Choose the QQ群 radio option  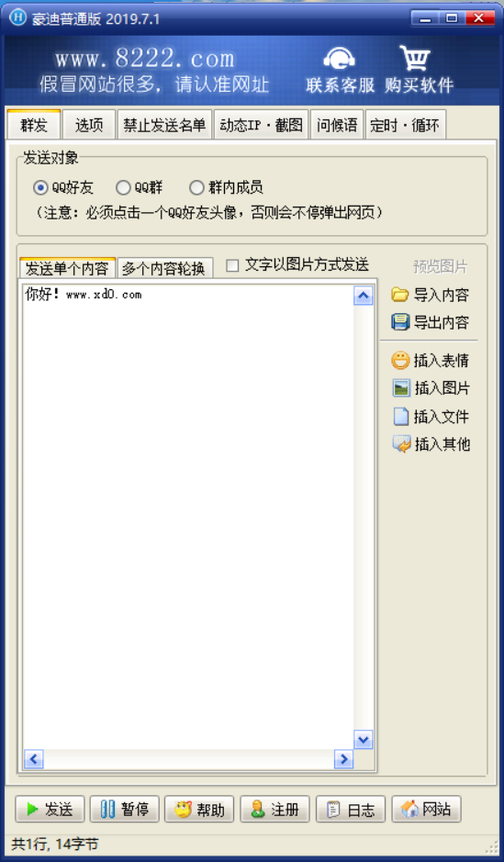click(123, 188)
